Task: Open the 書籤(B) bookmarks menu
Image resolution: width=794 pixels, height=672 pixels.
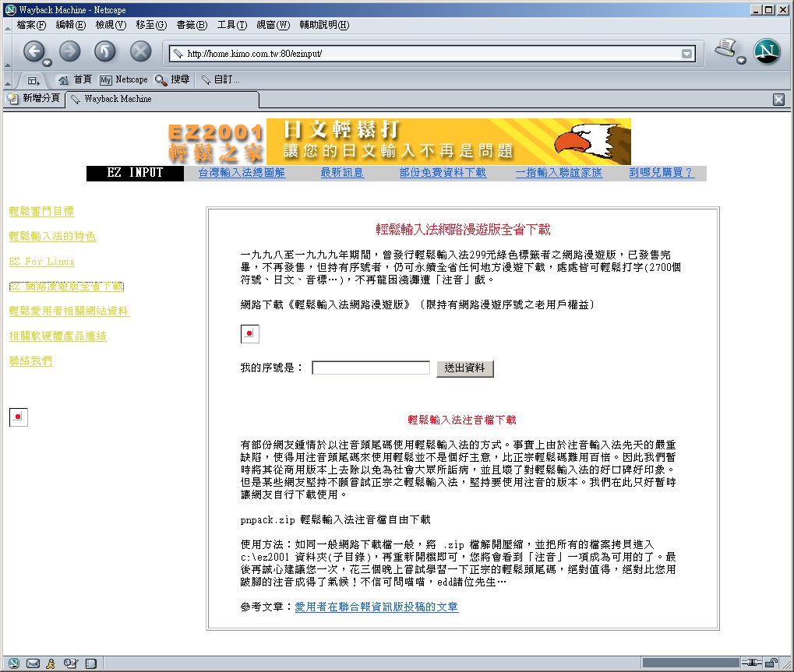Action: (x=192, y=25)
